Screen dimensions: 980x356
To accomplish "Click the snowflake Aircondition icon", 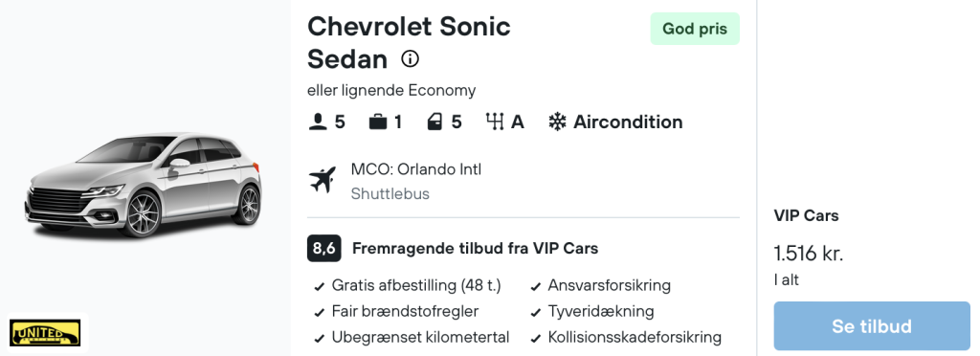I will 557,122.
